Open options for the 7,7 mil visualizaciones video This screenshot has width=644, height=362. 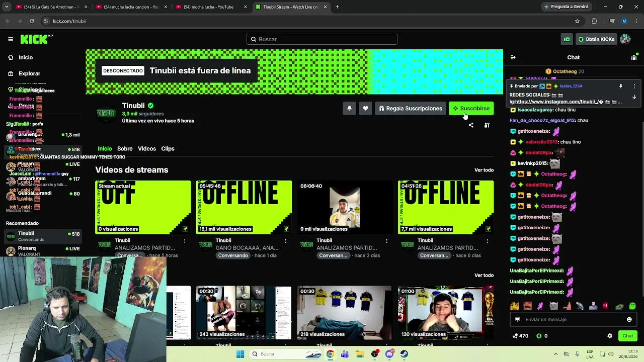(x=488, y=241)
